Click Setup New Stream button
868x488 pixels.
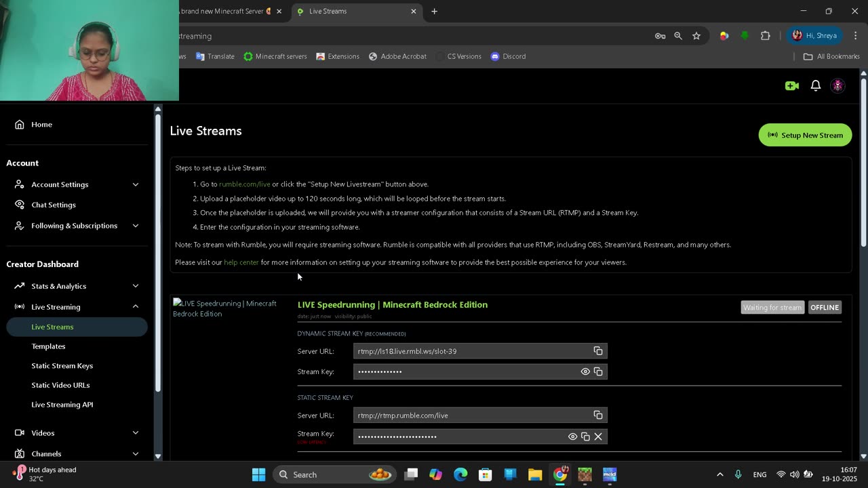[805, 135]
